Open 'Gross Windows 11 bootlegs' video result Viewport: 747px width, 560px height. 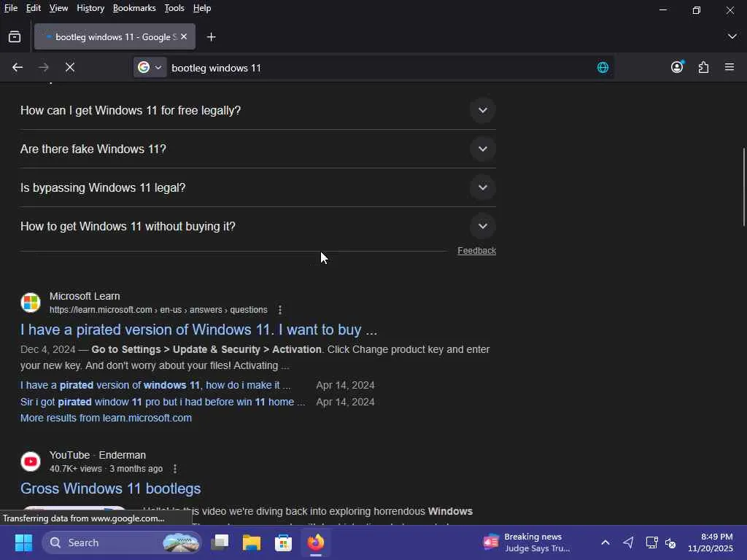(111, 489)
